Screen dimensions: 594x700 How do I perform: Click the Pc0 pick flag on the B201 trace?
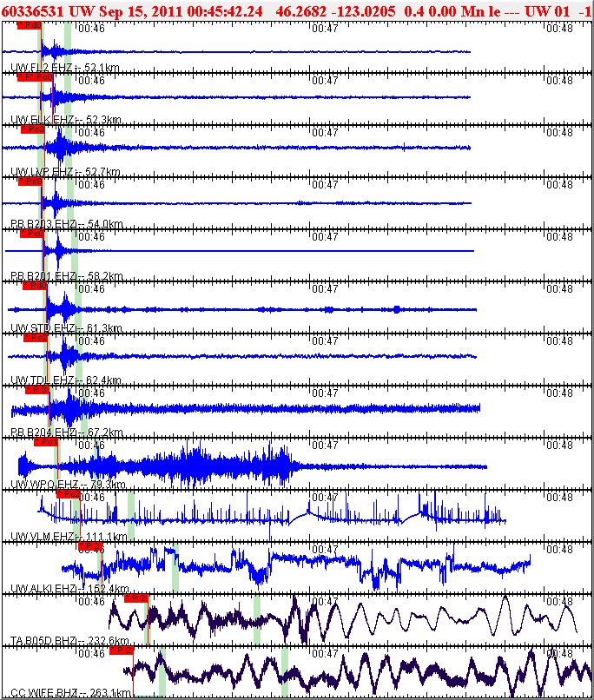click(x=32, y=234)
